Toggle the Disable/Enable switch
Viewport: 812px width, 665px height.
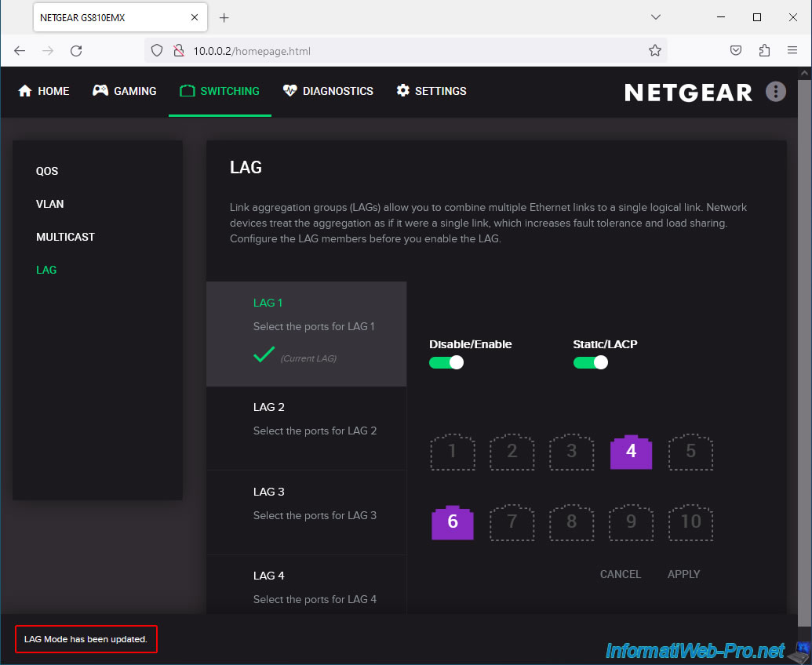pyautogui.click(x=446, y=362)
